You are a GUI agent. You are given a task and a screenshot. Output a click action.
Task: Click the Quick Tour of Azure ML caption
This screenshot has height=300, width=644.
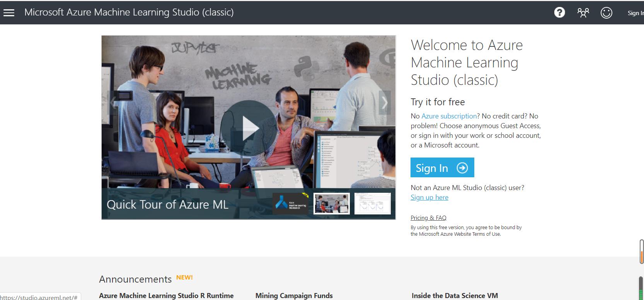coord(167,204)
